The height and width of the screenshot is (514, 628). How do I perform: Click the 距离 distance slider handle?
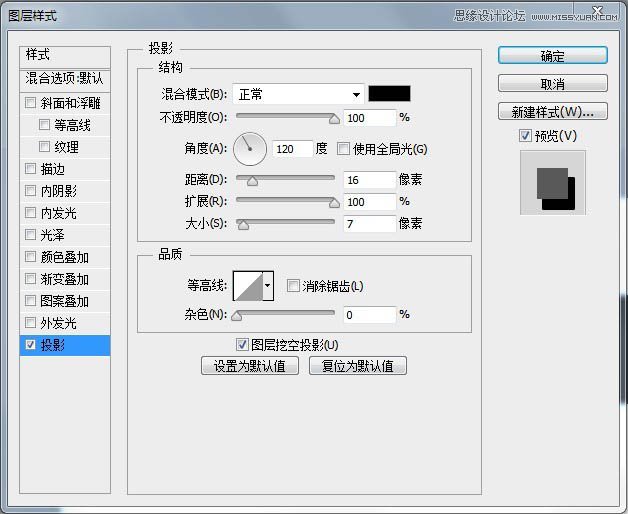pos(252,181)
